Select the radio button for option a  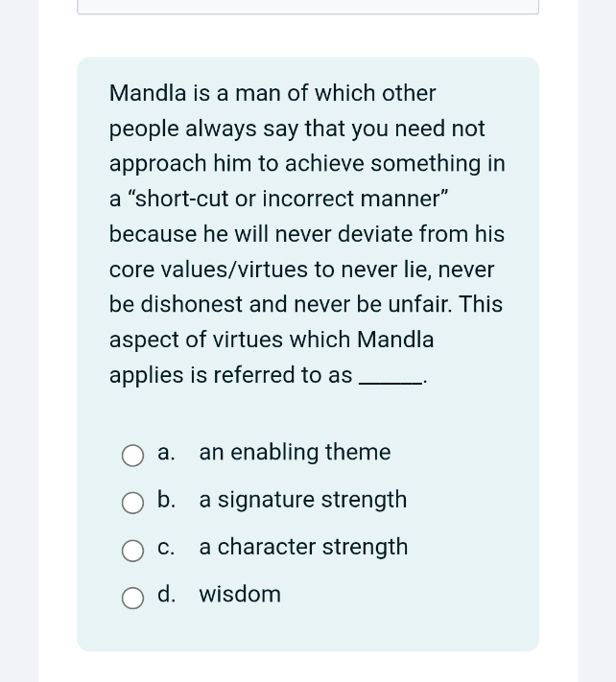(x=132, y=456)
